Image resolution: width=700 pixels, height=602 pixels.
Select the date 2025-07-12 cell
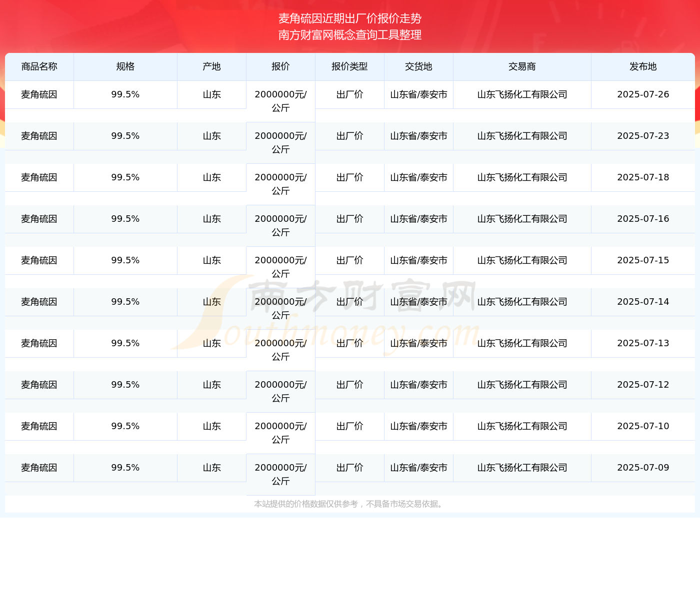(x=643, y=385)
